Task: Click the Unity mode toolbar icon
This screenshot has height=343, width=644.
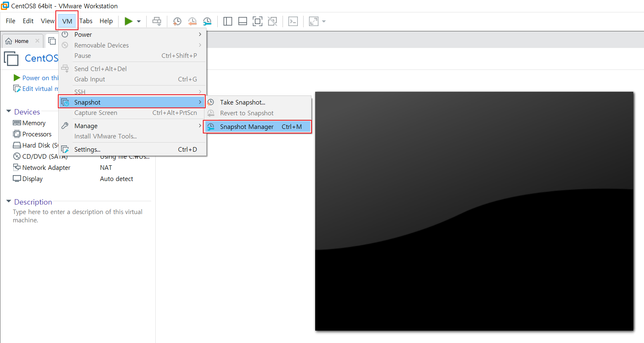Action: coord(273,21)
